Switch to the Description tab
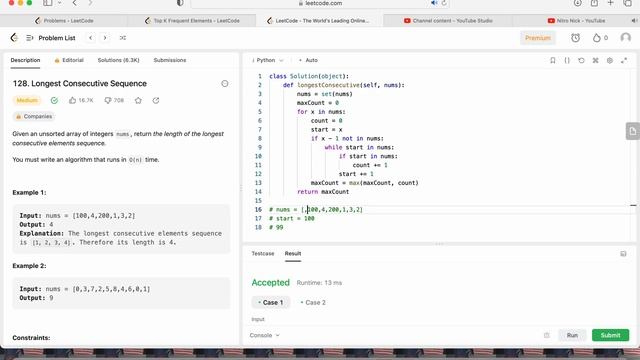Viewport: 640px width, 360px height. [x=25, y=60]
